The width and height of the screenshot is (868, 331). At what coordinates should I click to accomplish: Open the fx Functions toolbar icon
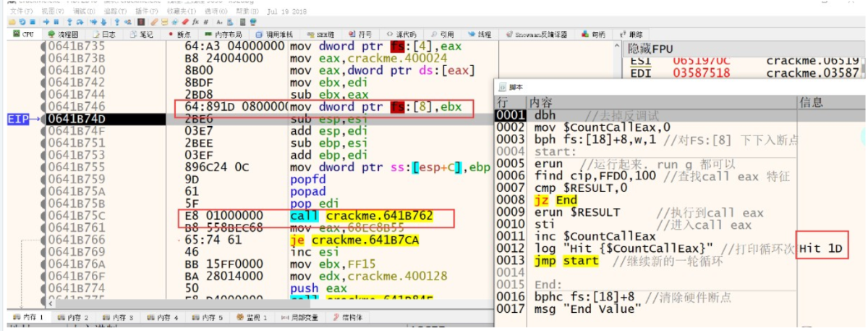coord(195,22)
